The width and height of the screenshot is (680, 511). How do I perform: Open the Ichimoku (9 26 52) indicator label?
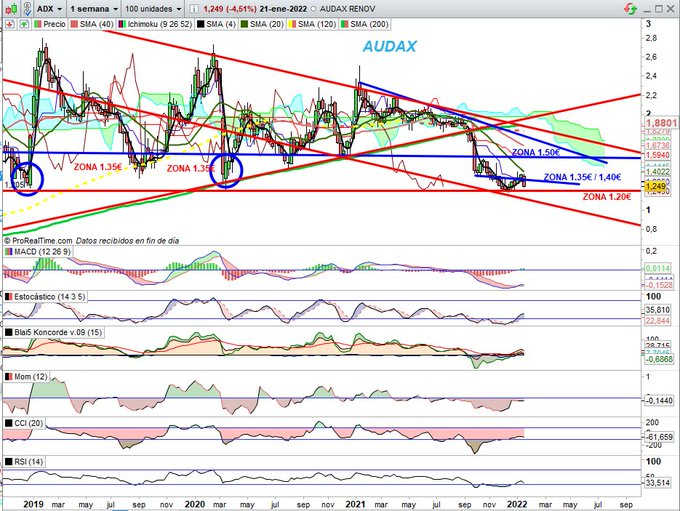[x=154, y=24]
